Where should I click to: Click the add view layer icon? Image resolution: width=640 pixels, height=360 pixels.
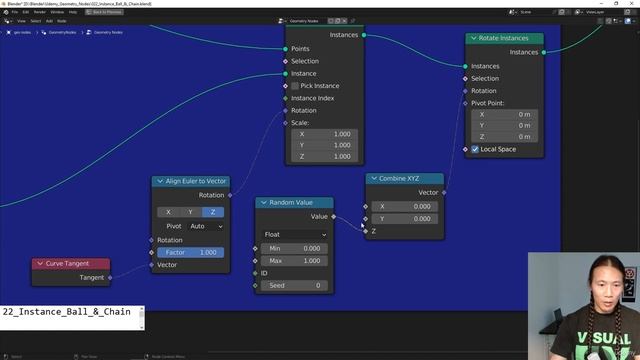click(x=627, y=12)
